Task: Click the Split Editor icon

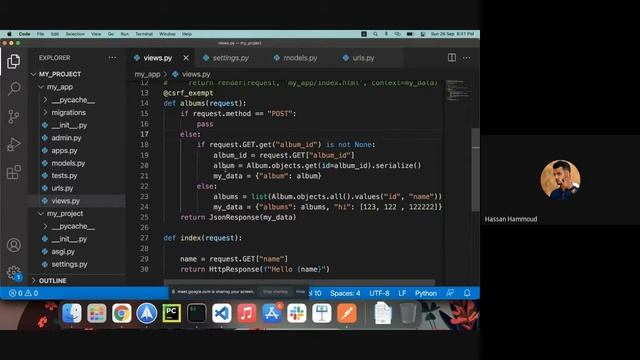Action: pyautogui.click(x=451, y=58)
